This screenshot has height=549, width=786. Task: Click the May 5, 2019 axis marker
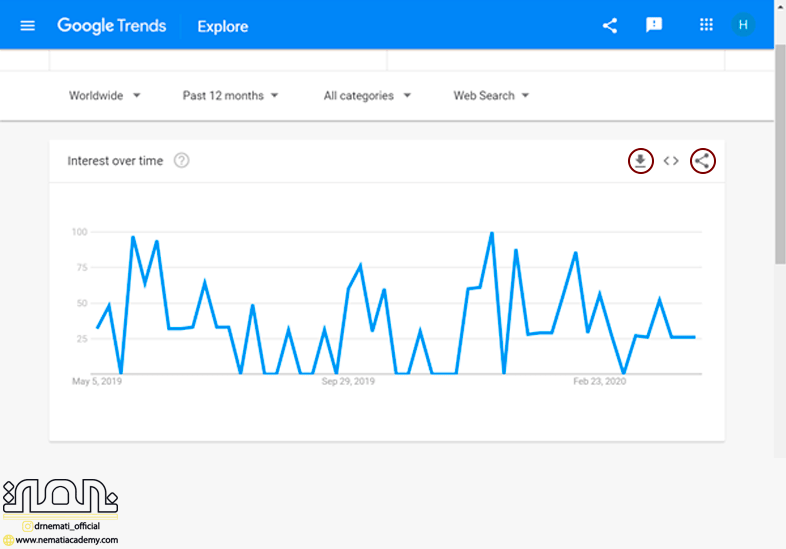click(x=96, y=381)
